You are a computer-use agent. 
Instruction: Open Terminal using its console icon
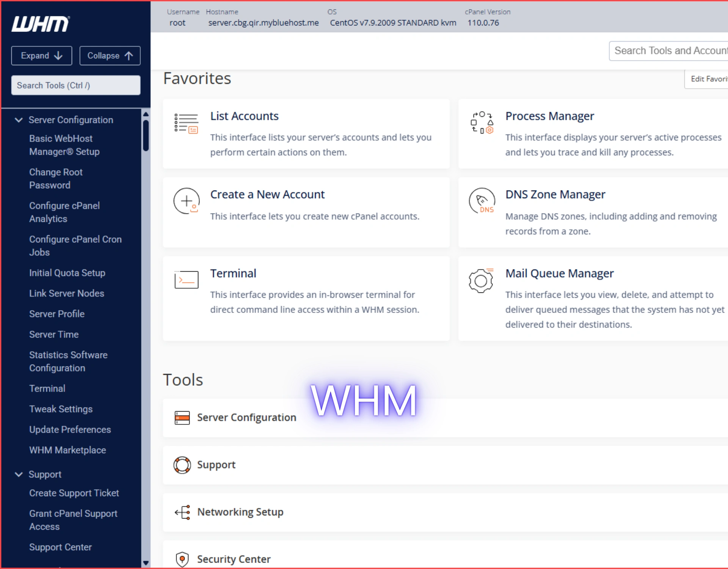[x=186, y=280]
